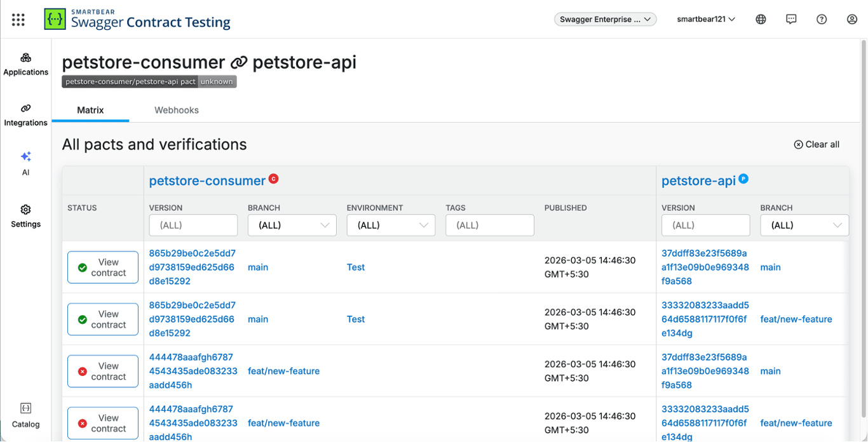
Task: Open Catalog in sidebar
Action: (x=25, y=416)
